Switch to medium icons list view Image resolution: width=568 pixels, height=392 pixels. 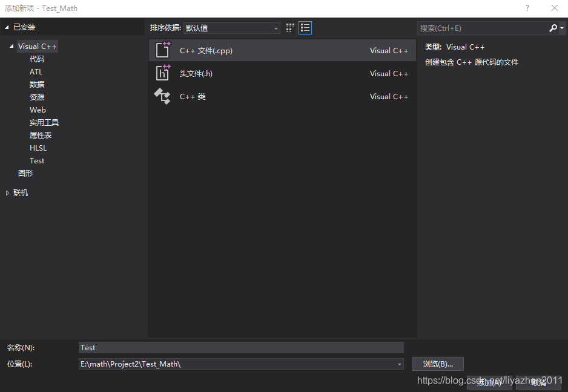305,28
